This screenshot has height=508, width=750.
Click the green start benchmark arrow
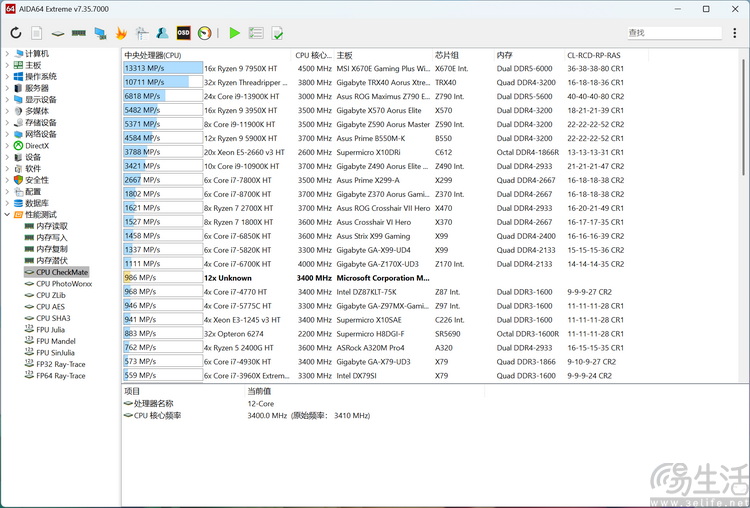(x=234, y=33)
